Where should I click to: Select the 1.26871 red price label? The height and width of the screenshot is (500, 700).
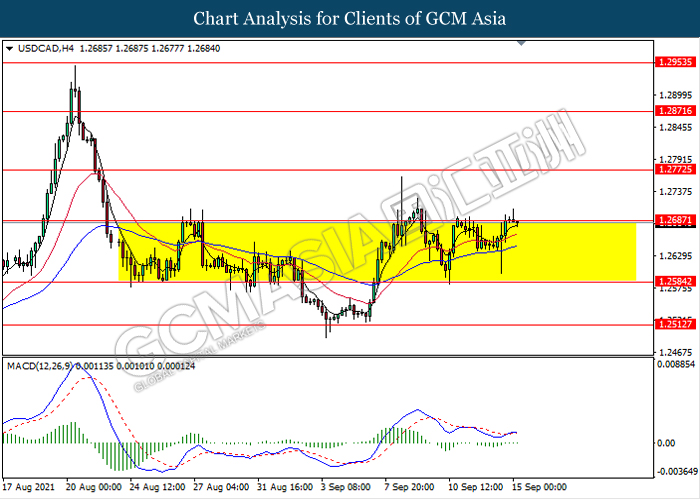coord(675,220)
